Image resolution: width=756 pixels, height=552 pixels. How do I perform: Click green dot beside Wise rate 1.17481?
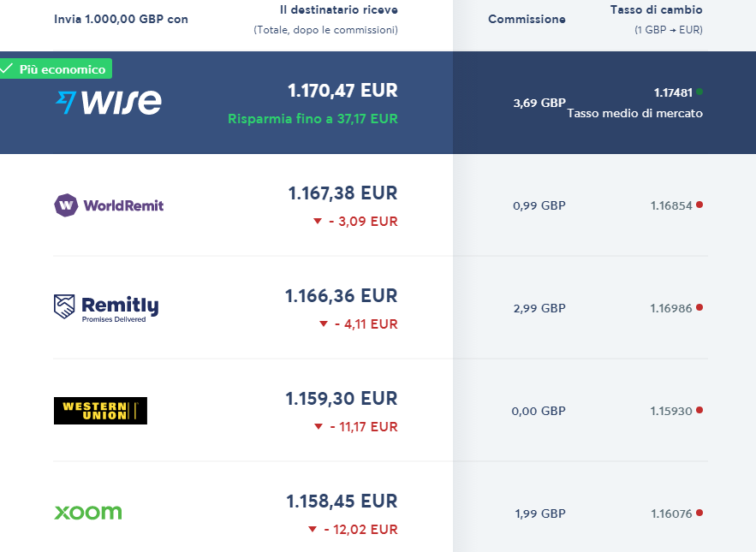699,91
